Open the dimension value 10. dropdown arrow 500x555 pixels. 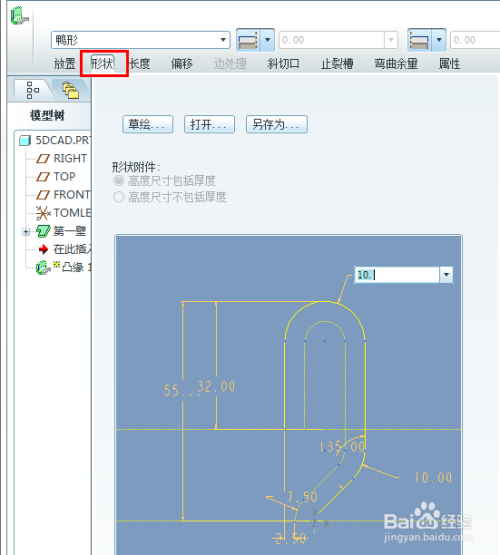coord(446,275)
